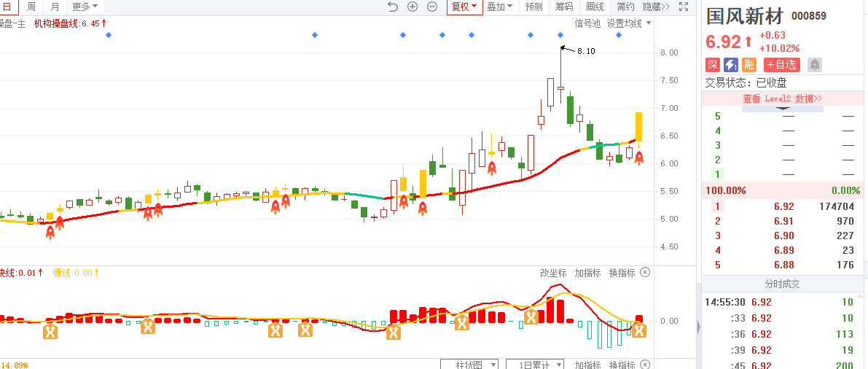
Task: Toggle fullscreen chart view icon
Action: pos(683,7)
